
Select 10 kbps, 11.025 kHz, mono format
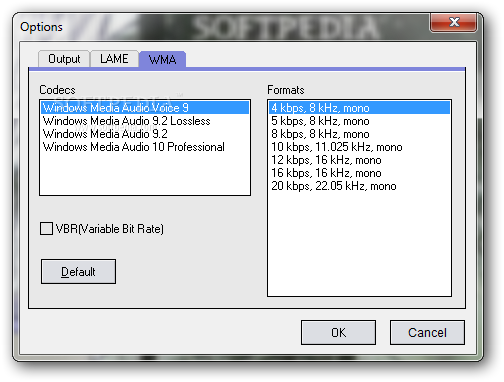pos(359,147)
